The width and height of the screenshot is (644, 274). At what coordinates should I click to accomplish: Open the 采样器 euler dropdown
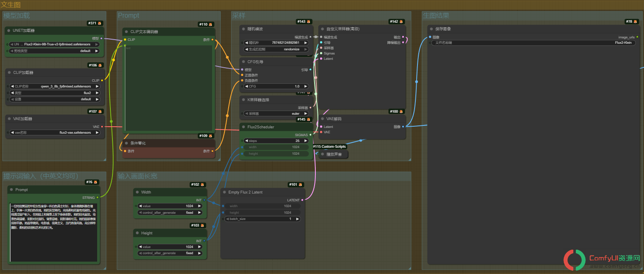277,113
